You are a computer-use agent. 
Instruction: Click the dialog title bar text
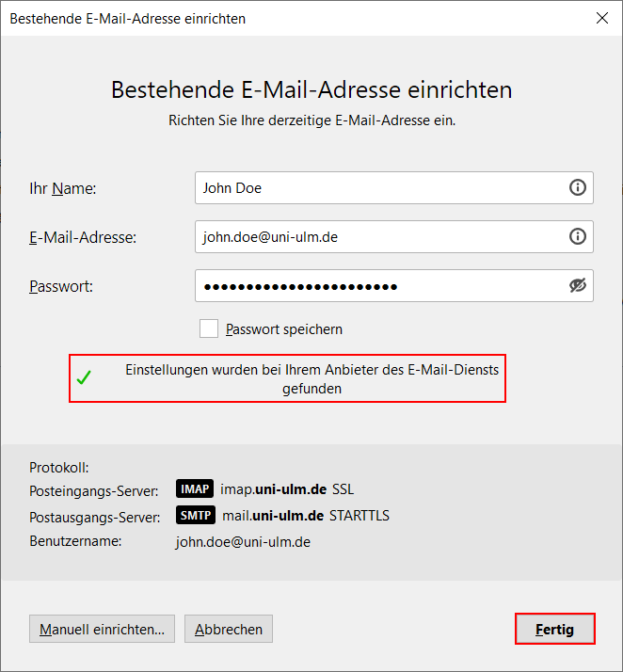(127, 18)
